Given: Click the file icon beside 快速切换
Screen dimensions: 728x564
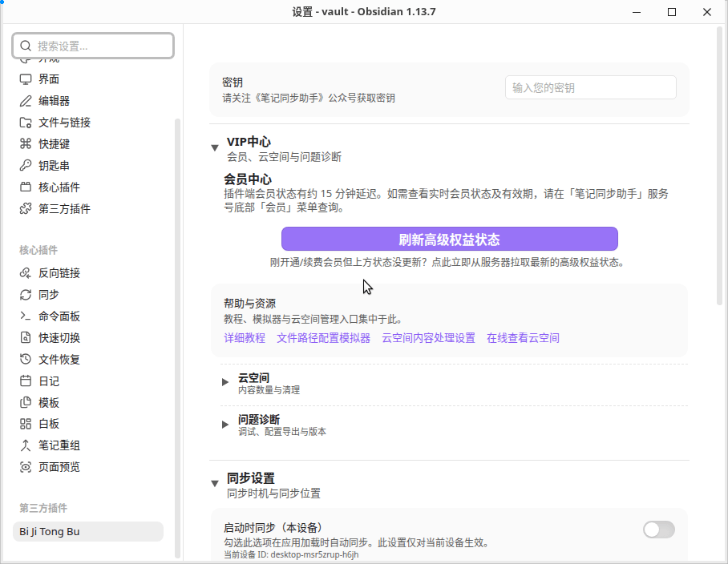Looking at the screenshot, I should 26,337.
